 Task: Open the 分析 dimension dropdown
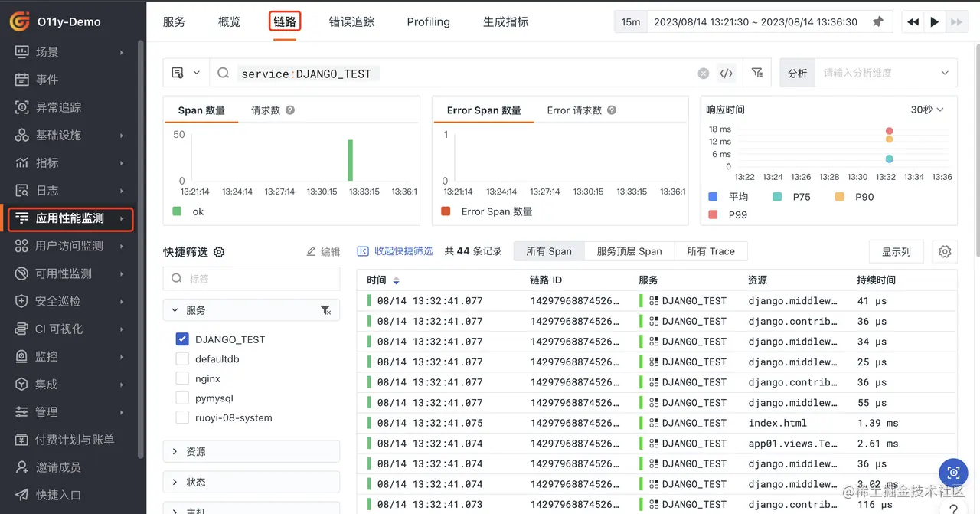(x=886, y=73)
